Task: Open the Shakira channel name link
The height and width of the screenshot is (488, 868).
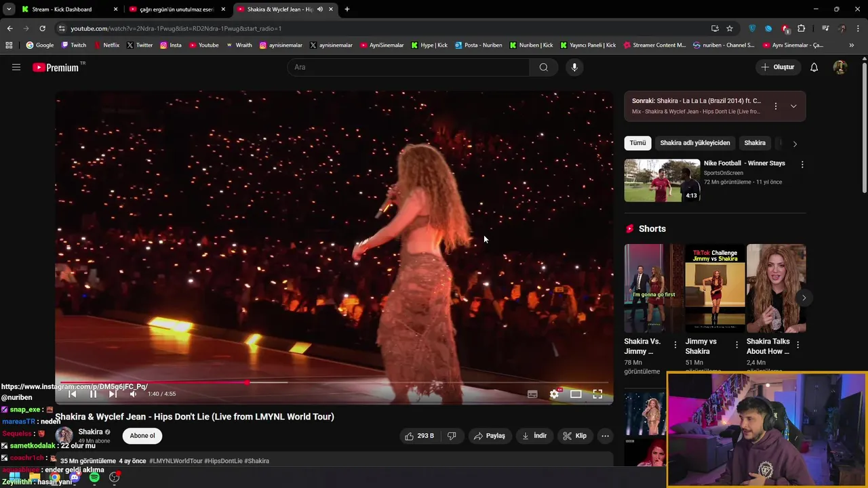Action: point(90,432)
